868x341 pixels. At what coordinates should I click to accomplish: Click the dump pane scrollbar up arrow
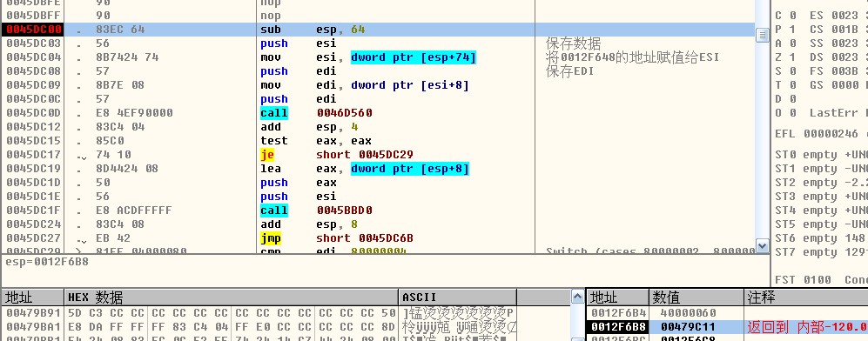click(x=577, y=296)
